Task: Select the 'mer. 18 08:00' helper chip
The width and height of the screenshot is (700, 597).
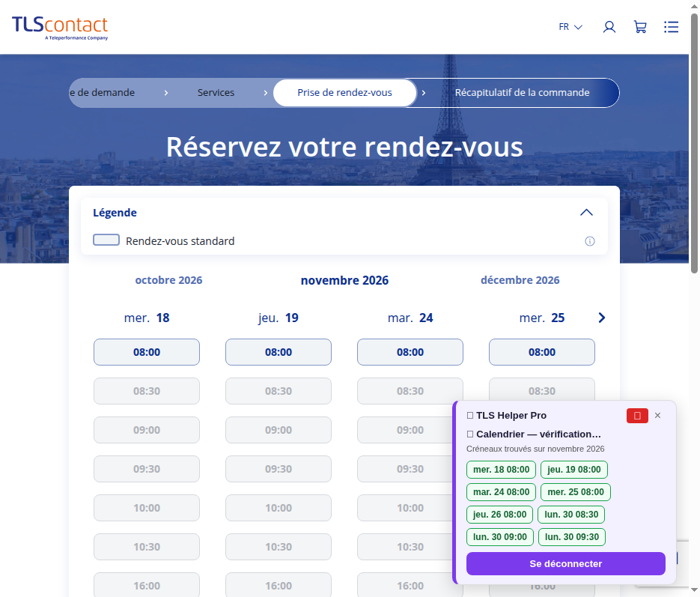Action: coord(501,470)
